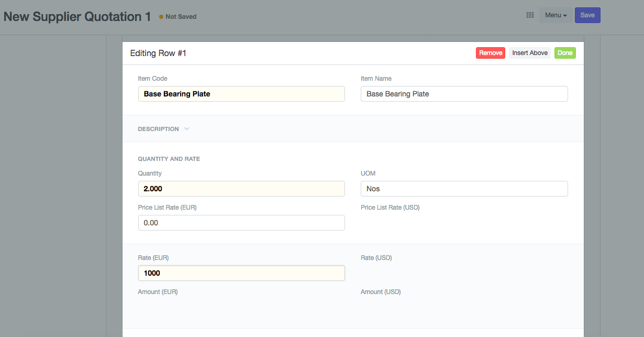Click into the Item Name field

(x=464, y=94)
